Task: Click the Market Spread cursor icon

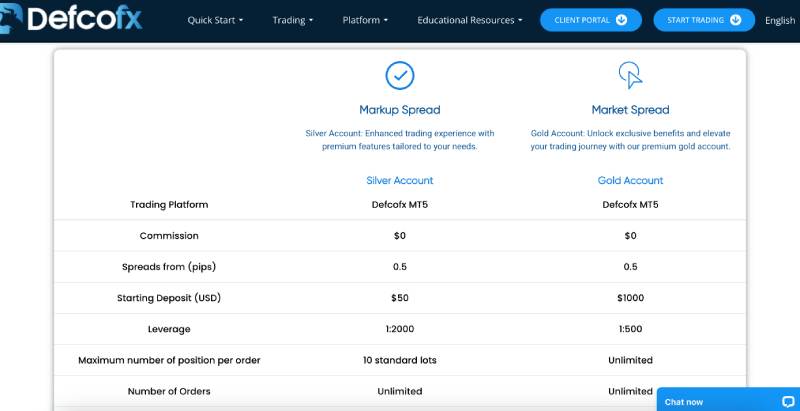Action: pos(630,75)
